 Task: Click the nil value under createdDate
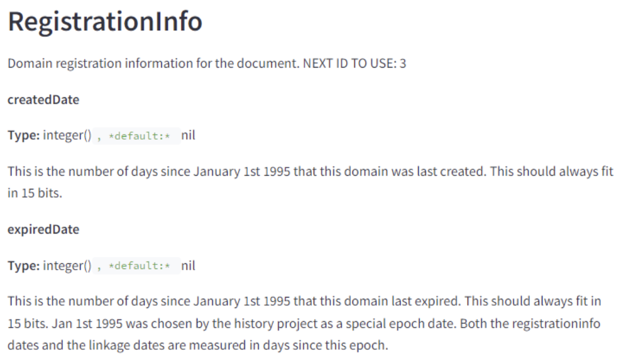tap(188, 137)
